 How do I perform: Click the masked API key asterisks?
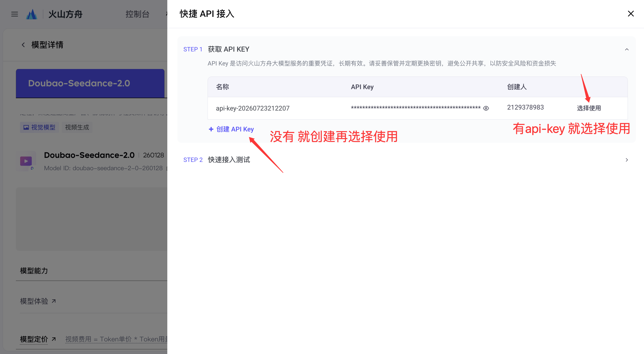(x=416, y=108)
